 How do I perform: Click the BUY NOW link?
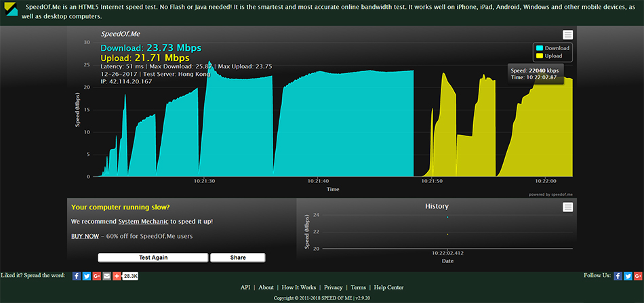[85, 236]
